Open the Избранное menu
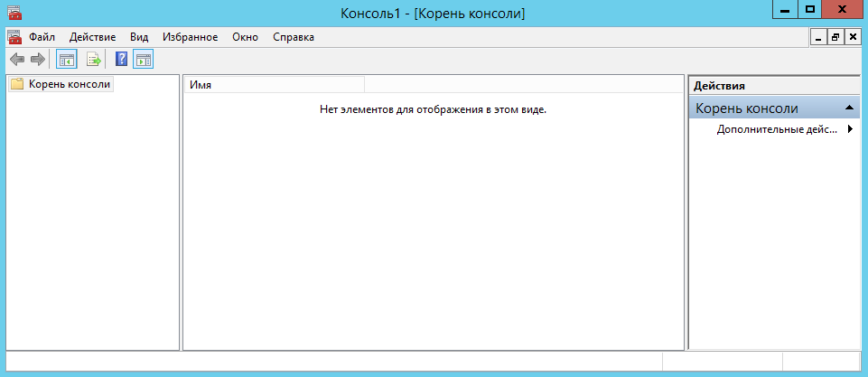The image size is (868, 377). pyautogui.click(x=191, y=37)
